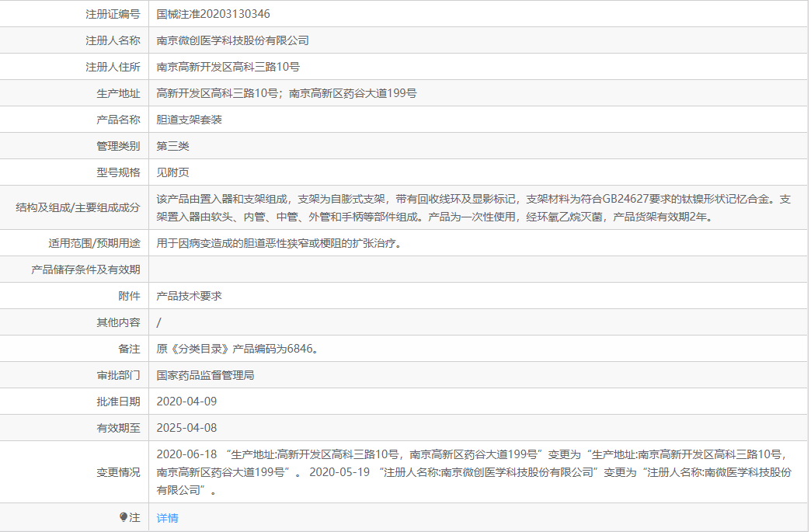Select product name 胆道支架套装
This screenshot has width=811, height=532.
pos(189,120)
